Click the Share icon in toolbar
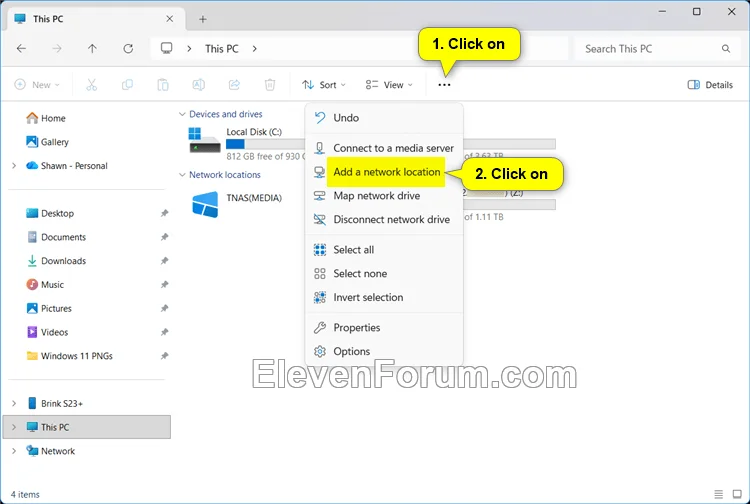750x504 pixels. tap(234, 85)
